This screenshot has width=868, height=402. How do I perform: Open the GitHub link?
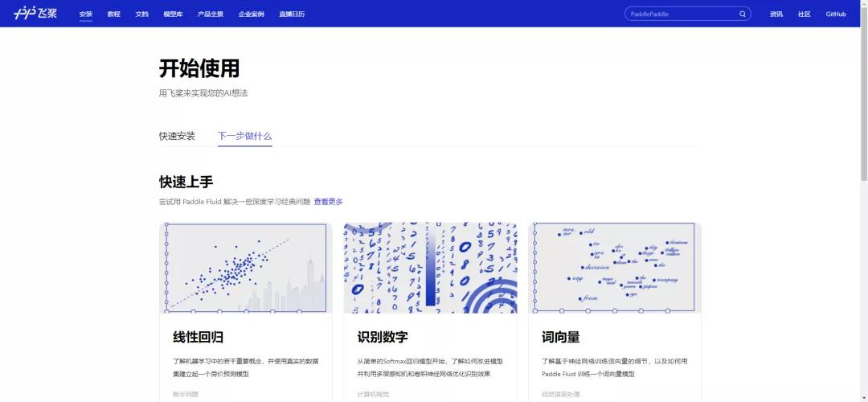[836, 14]
